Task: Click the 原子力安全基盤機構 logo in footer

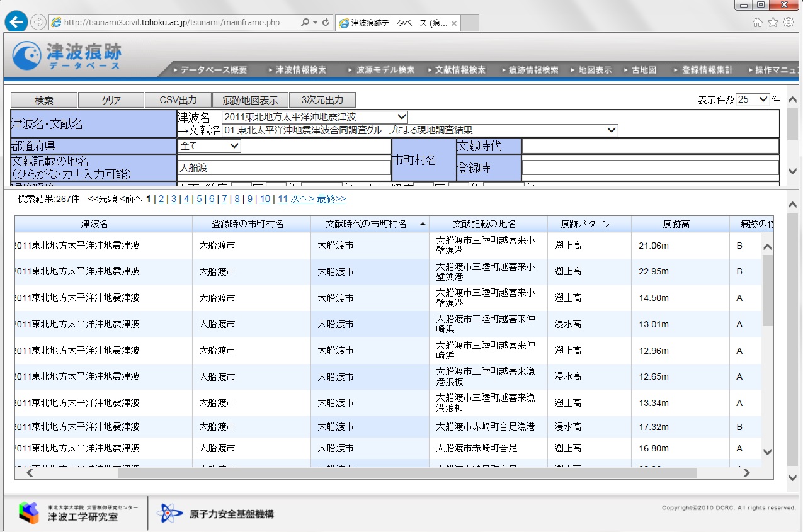Action: (x=215, y=513)
